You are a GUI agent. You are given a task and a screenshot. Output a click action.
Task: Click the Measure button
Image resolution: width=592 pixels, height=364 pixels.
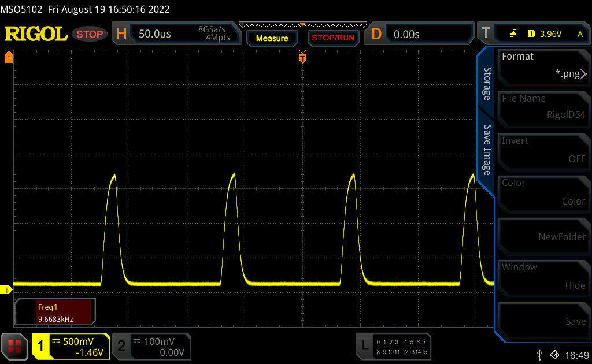[272, 38]
